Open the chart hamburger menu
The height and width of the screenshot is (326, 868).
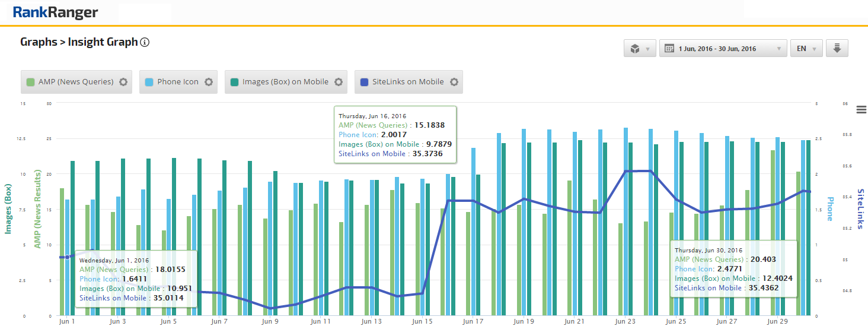(861, 109)
